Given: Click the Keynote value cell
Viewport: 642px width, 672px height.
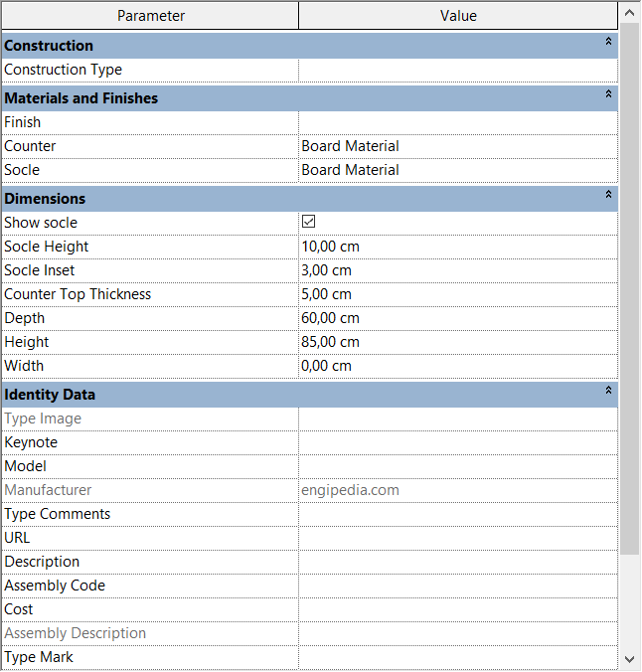Looking at the screenshot, I should [458, 442].
